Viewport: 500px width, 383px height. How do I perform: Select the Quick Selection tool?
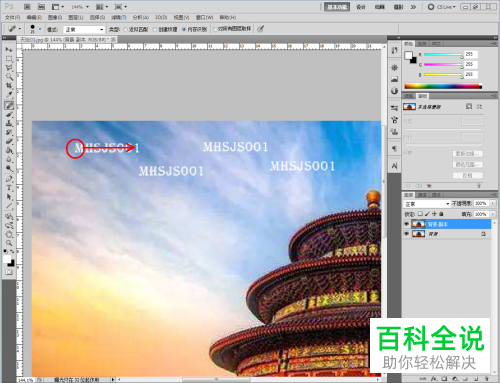(x=9, y=77)
